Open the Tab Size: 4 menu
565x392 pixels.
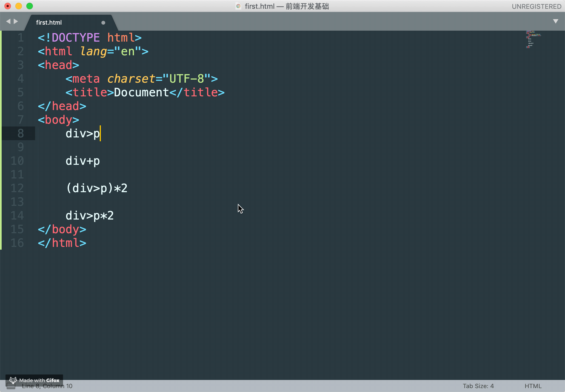coord(478,386)
